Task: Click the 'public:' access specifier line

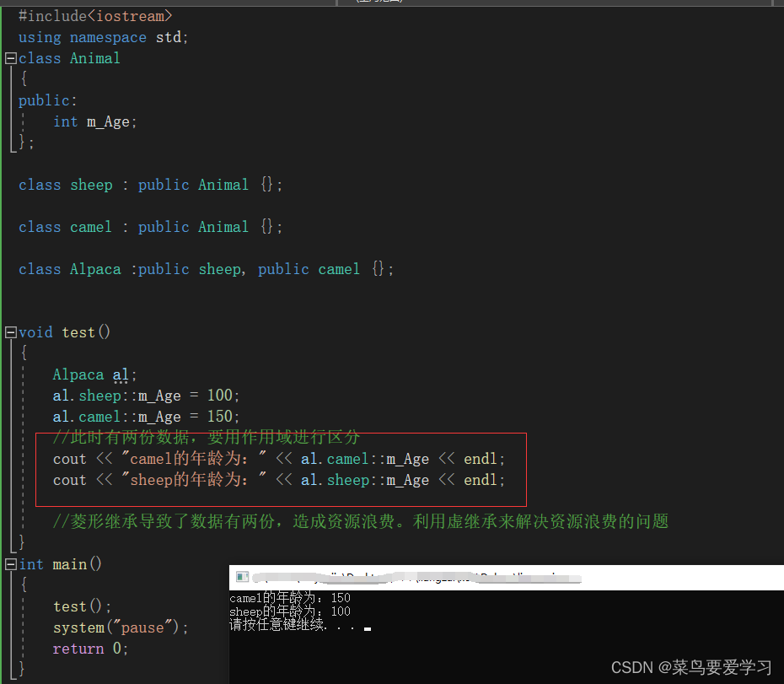Action: (47, 100)
